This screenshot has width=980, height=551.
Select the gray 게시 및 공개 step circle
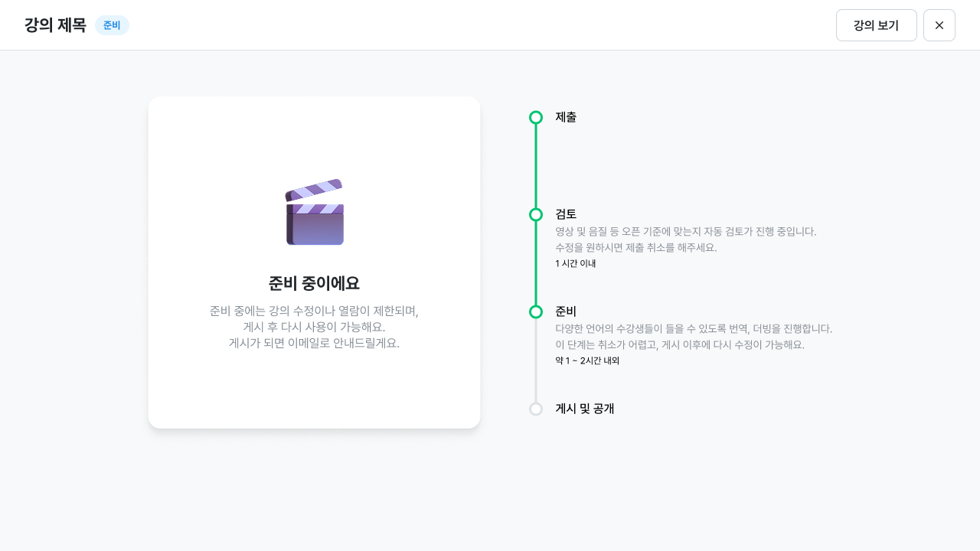(x=536, y=409)
